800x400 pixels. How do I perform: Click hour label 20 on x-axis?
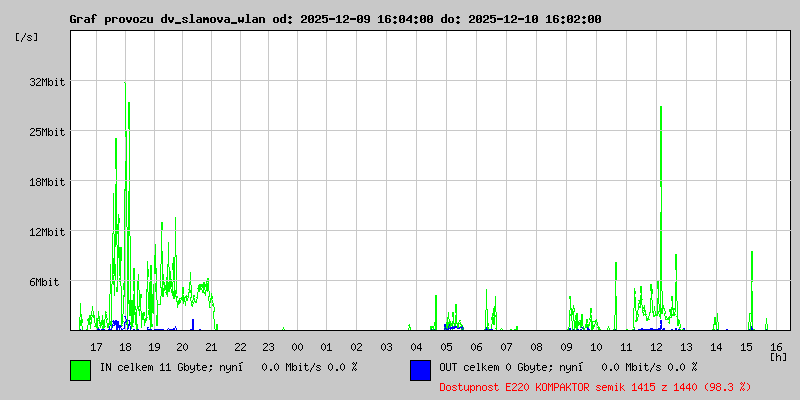pyautogui.click(x=182, y=347)
